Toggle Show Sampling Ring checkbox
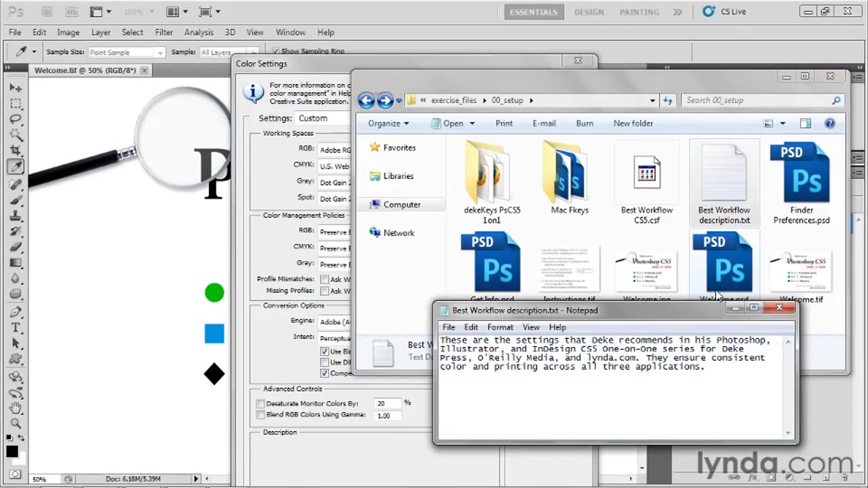This screenshot has width=868, height=488. [x=276, y=52]
